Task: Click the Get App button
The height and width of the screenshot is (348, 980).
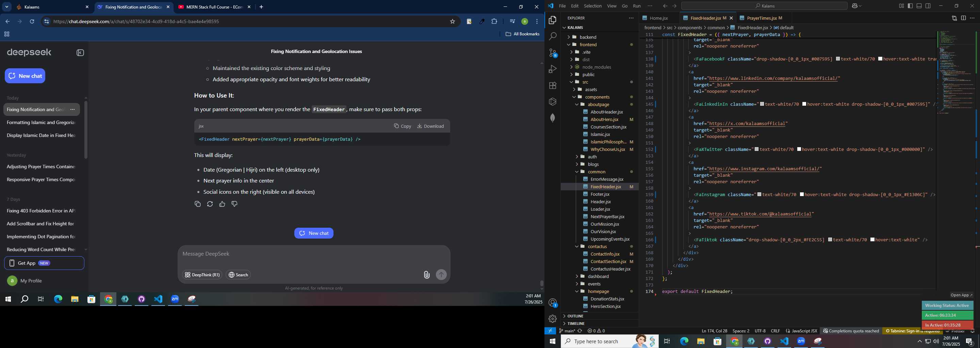Action: [44, 263]
